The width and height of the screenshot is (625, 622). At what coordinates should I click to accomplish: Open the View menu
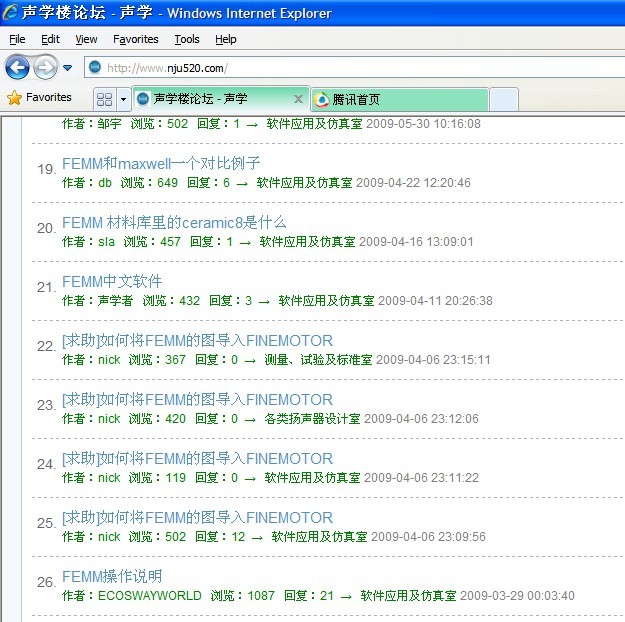coord(86,39)
